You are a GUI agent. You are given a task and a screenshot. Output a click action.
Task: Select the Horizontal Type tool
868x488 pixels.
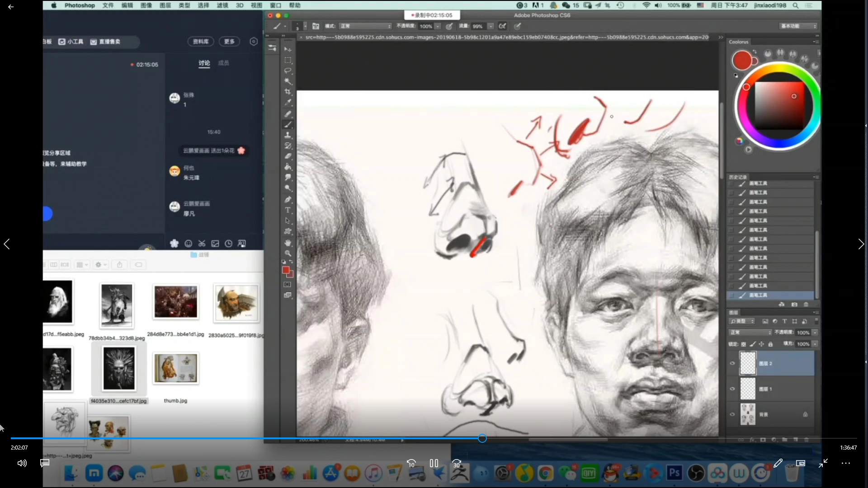288,210
